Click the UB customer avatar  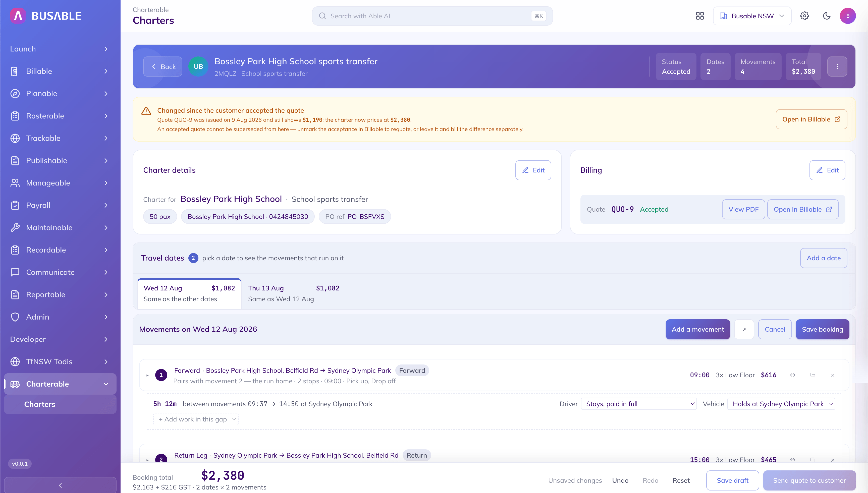tap(198, 66)
